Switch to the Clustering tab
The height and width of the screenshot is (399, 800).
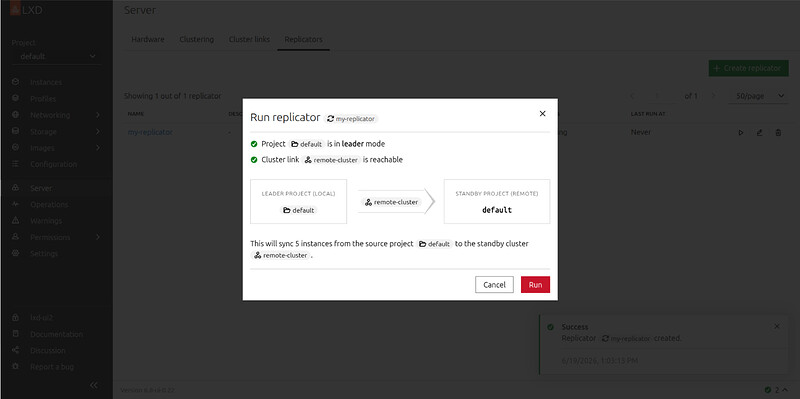coord(196,39)
